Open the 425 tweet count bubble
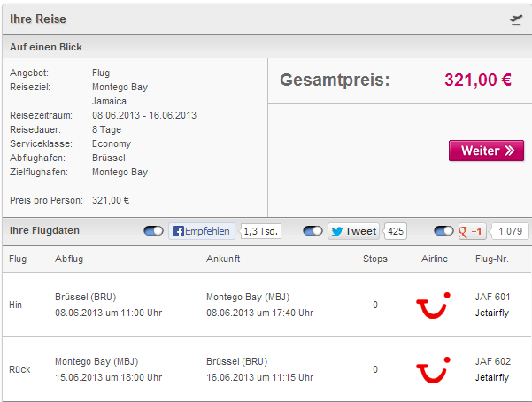 point(396,231)
